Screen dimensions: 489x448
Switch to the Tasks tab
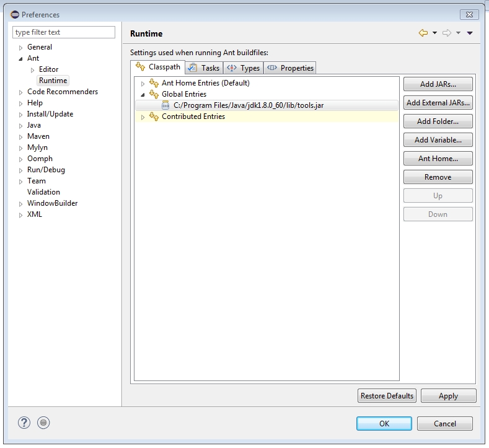pyautogui.click(x=205, y=68)
